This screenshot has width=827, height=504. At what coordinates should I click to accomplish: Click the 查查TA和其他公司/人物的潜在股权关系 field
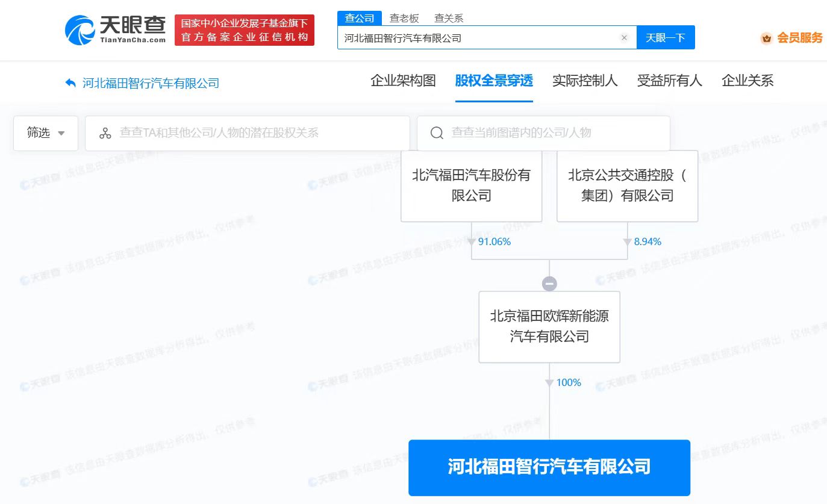pos(248,133)
